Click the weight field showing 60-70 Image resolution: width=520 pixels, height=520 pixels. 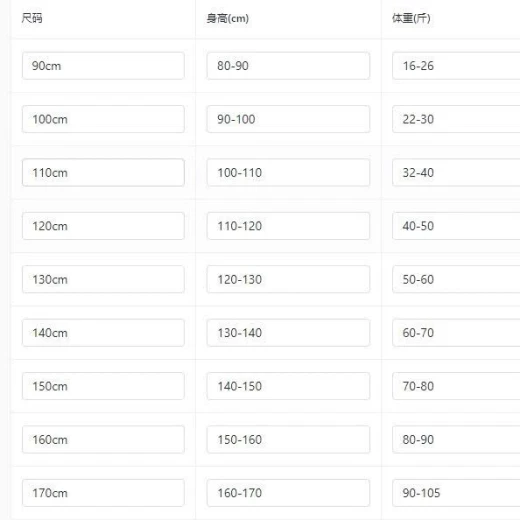(456, 333)
